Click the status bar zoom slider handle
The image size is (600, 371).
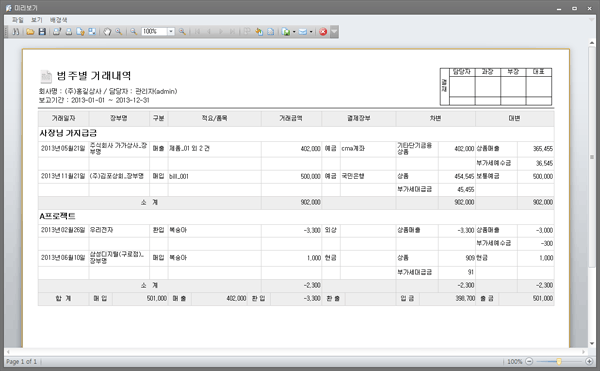click(559, 361)
